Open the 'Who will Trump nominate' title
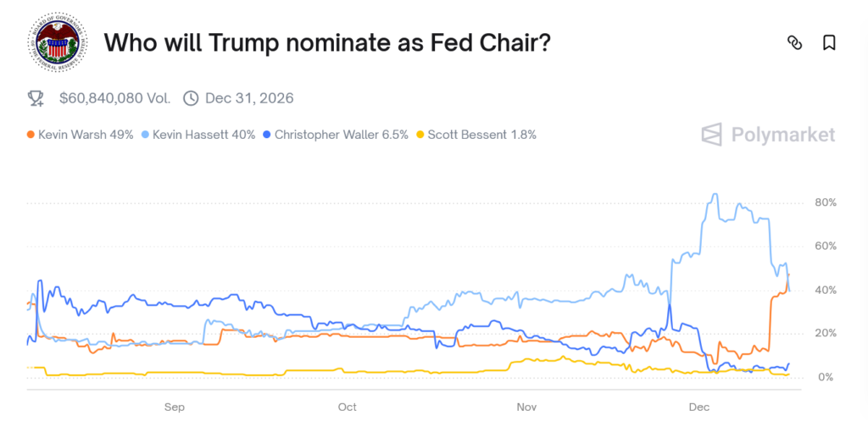 (x=327, y=42)
